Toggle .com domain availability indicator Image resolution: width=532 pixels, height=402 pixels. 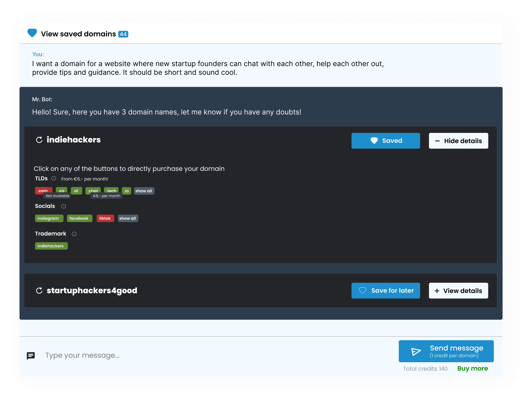point(43,190)
